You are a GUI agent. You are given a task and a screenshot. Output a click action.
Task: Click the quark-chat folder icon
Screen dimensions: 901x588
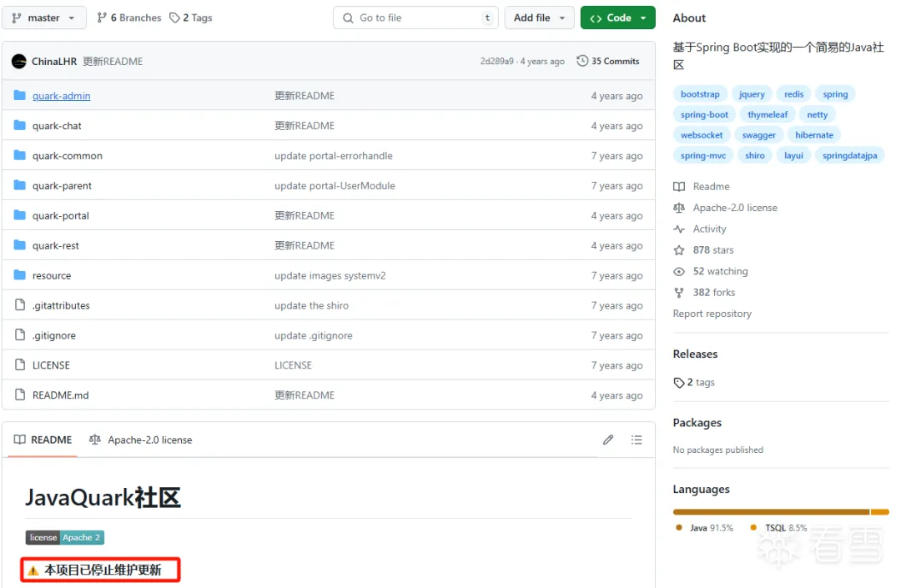click(x=19, y=125)
